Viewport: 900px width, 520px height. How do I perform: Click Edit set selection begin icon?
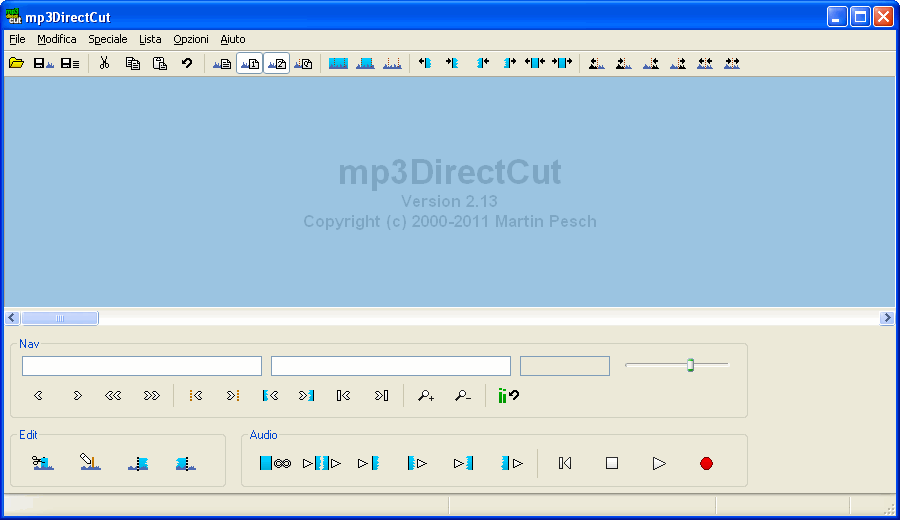138,463
